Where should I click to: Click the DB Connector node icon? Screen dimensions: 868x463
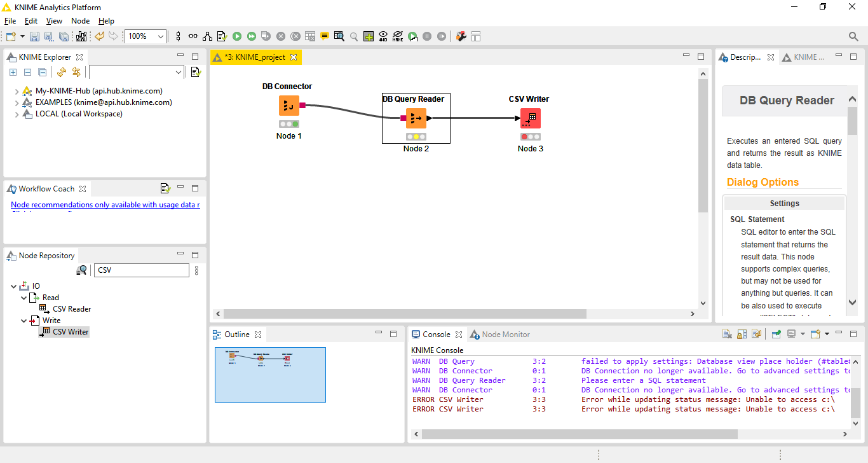tap(289, 106)
